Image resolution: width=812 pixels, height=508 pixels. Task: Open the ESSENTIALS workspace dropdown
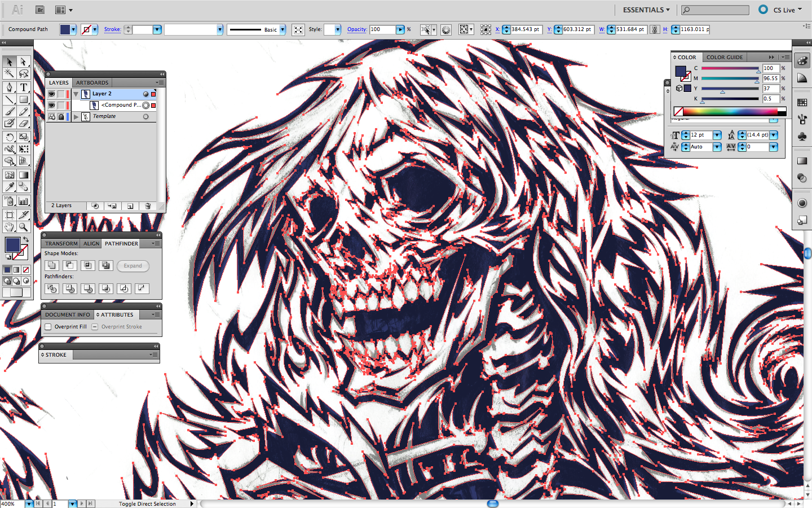click(646, 10)
